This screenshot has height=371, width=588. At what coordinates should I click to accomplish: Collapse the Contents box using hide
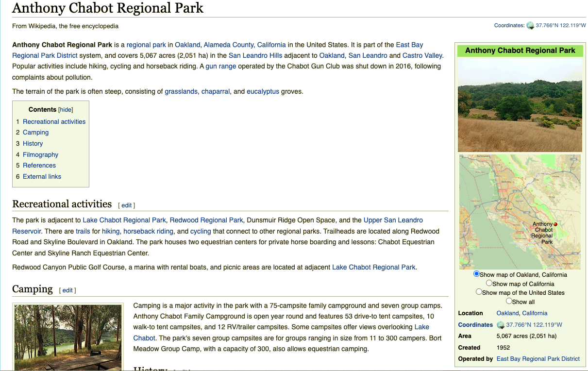click(x=66, y=110)
